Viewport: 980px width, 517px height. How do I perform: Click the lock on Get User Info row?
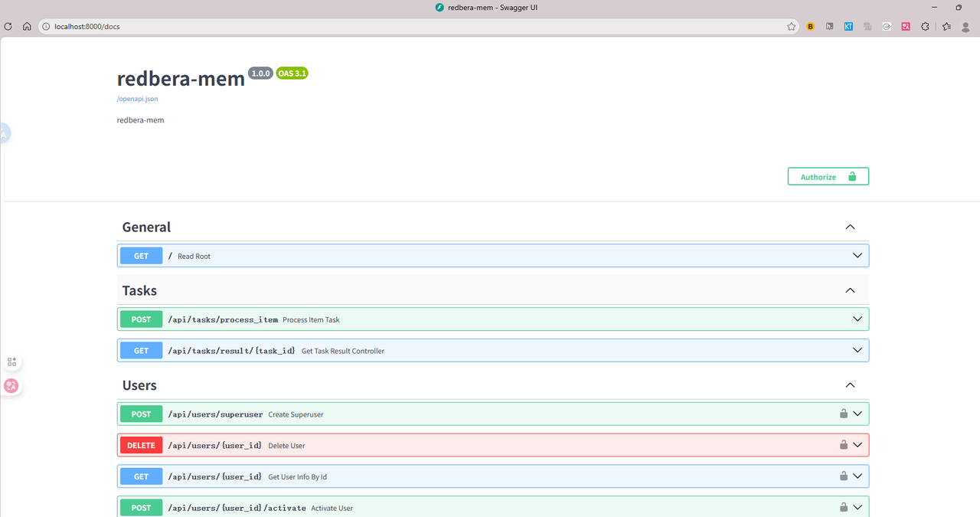844,476
